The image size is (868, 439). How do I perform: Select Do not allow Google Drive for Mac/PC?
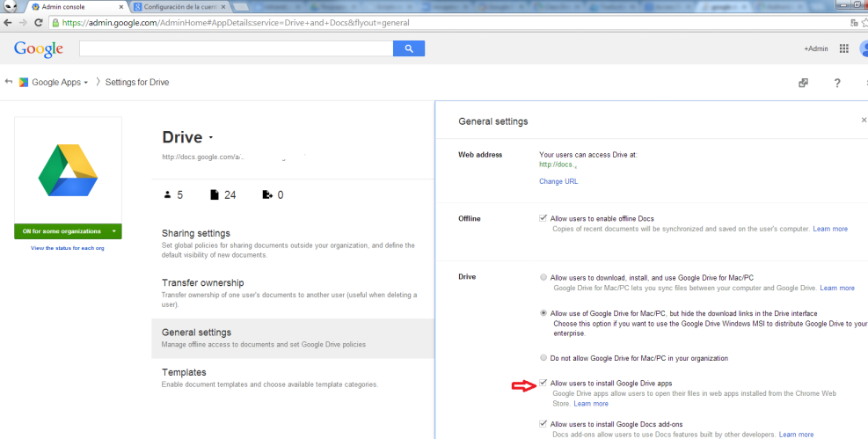(543, 357)
